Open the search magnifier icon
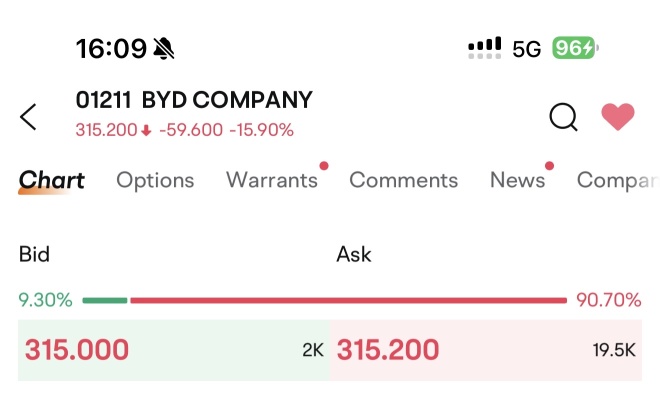This screenshot has width=660, height=406. (x=564, y=117)
